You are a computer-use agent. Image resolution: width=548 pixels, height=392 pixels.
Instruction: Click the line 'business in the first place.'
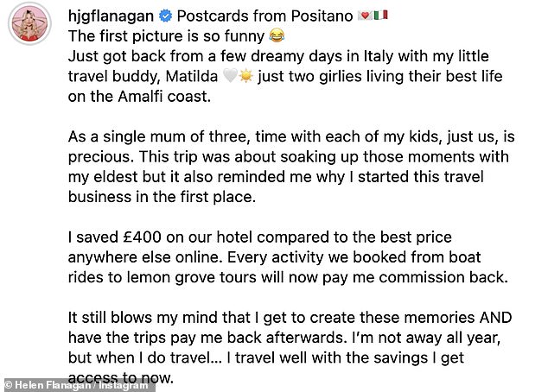(162, 197)
